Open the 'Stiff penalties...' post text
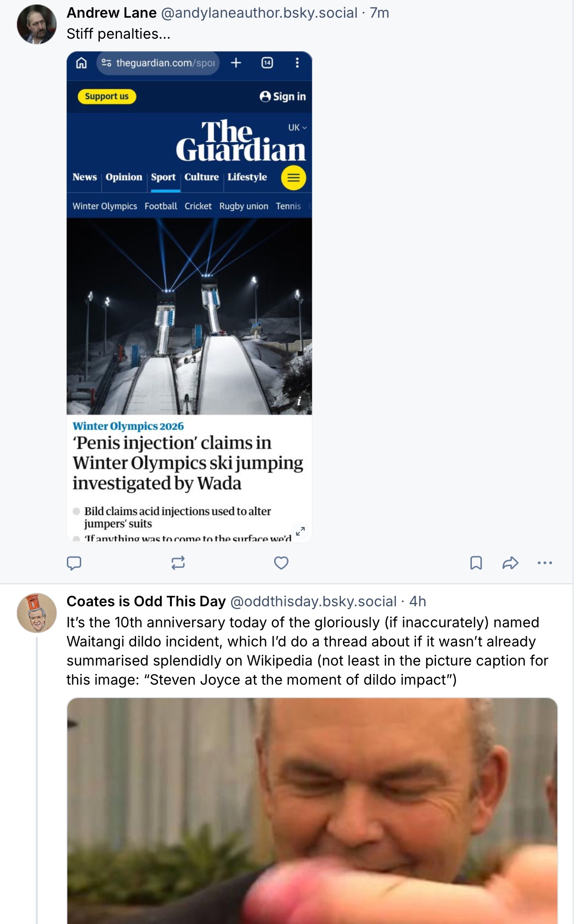The width and height of the screenshot is (575, 924). (x=118, y=34)
